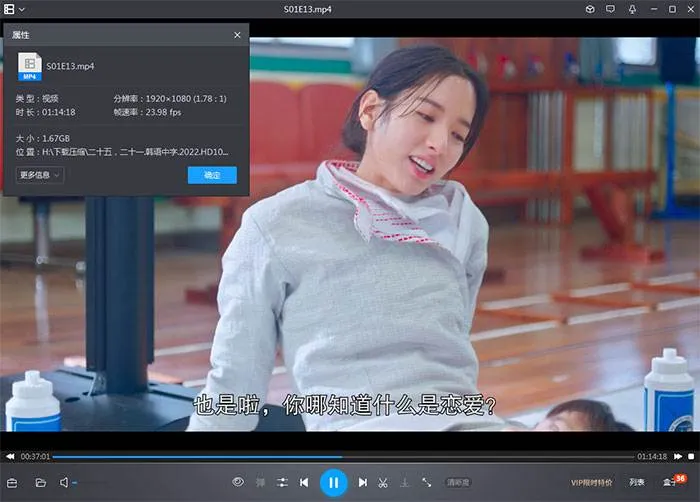Stop playback with the square icon

coord(691,456)
